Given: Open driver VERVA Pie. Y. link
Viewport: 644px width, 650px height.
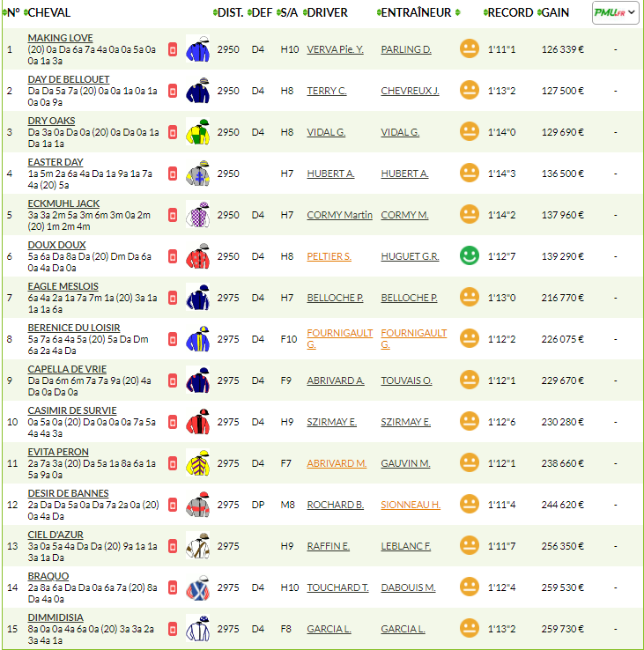Looking at the screenshot, I should [x=335, y=49].
